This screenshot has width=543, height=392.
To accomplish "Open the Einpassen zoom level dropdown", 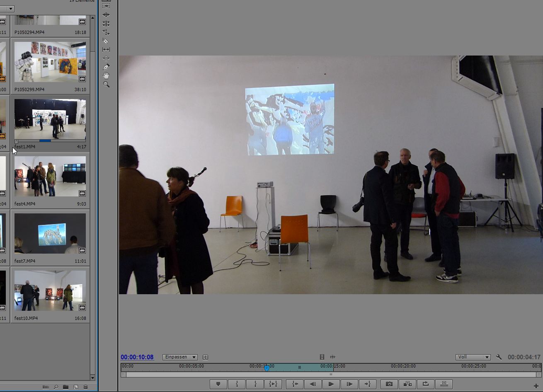I will click(180, 357).
